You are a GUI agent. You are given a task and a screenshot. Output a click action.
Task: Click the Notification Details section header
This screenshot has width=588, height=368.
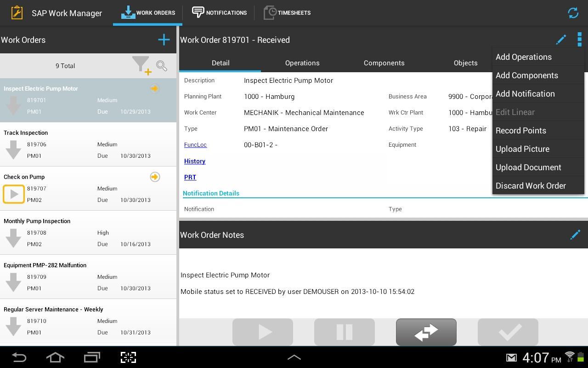click(211, 193)
